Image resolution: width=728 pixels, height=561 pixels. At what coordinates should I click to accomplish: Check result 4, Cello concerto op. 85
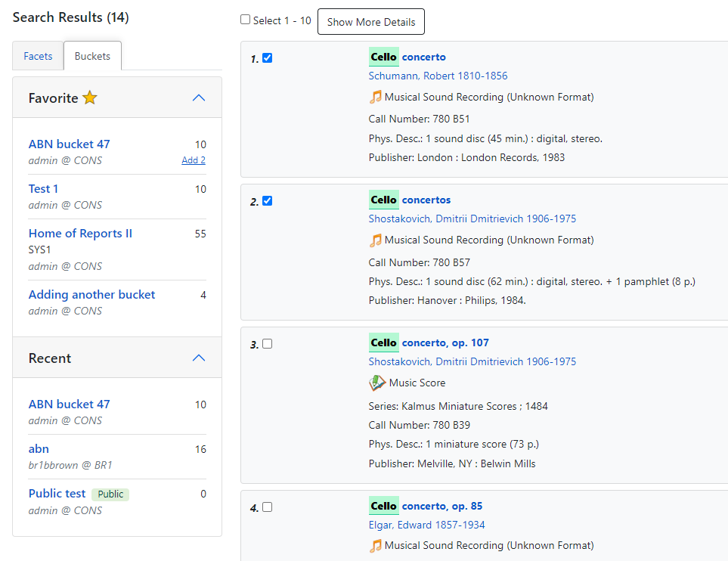267,507
